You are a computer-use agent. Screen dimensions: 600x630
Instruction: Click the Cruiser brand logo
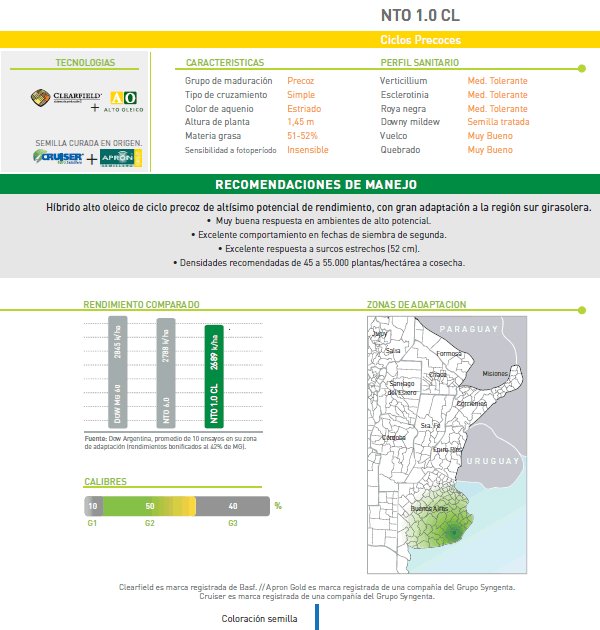58,157
